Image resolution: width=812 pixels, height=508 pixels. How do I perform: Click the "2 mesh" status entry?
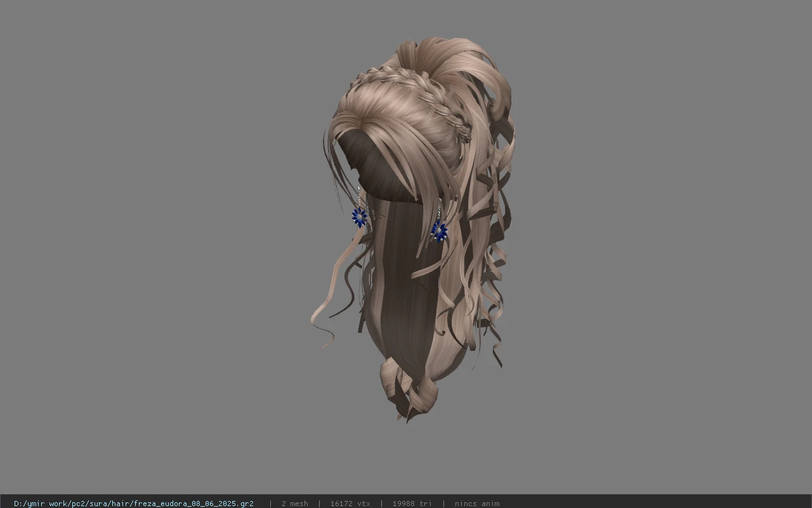pyautogui.click(x=295, y=504)
